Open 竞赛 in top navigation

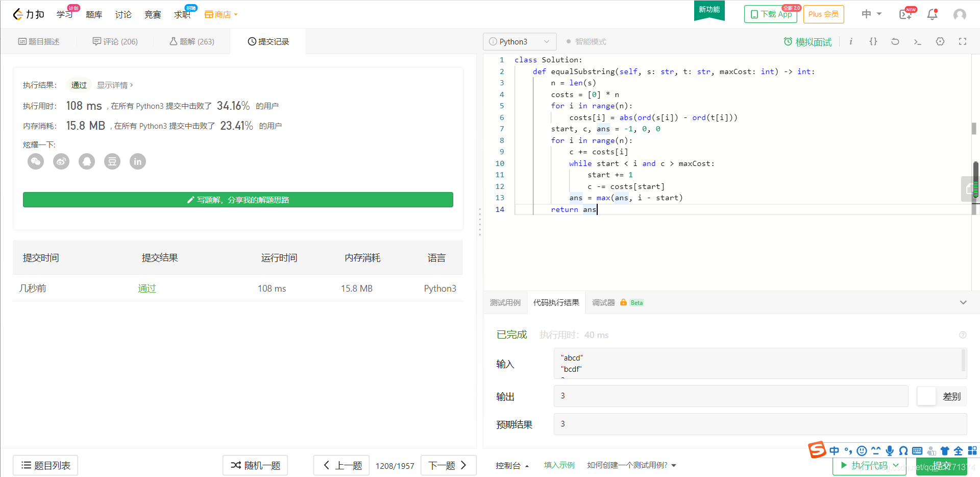pyautogui.click(x=153, y=14)
